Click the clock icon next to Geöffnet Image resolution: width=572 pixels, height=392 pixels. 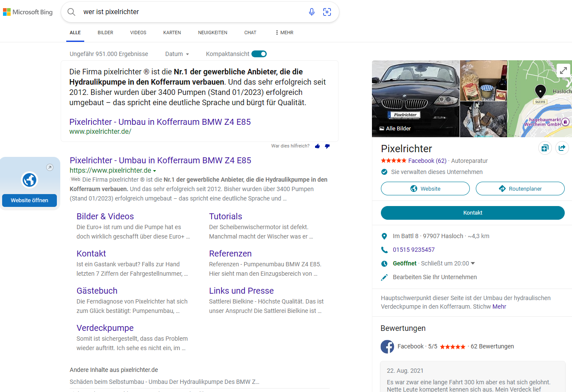click(384, 264)
